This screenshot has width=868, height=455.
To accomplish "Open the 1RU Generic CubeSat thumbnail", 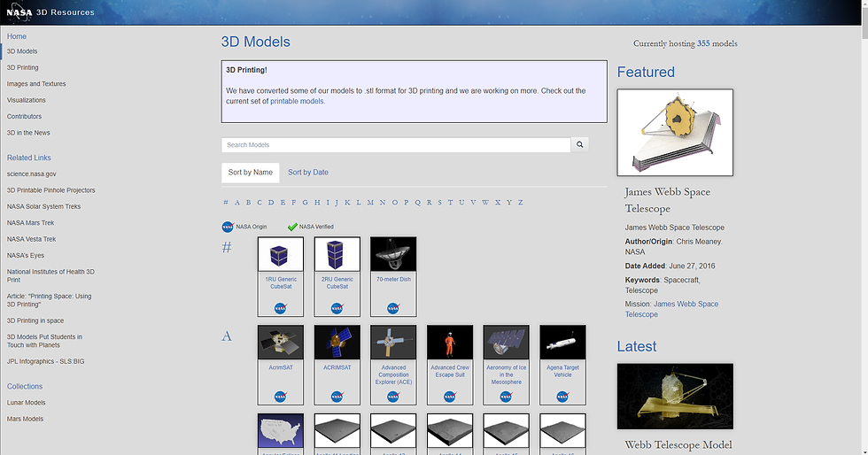I will pos(281,255).
